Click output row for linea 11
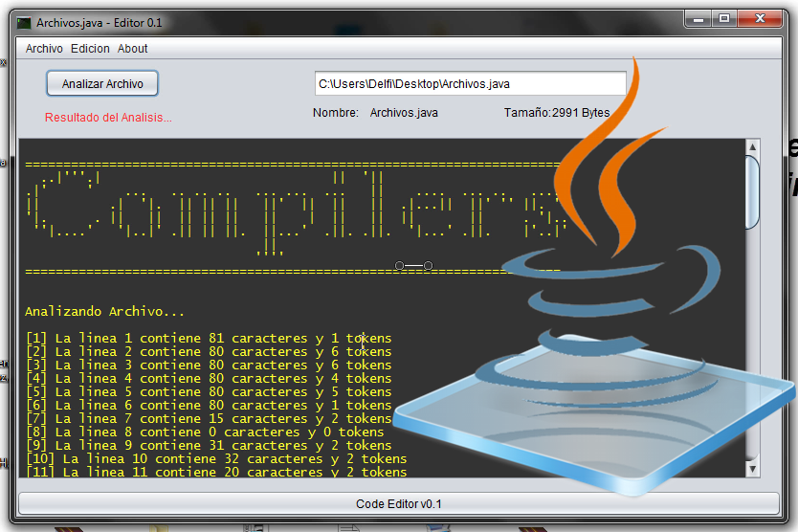The width and height of the screenshot is (798, 532). pyautogui.click(x=216, y=472)
